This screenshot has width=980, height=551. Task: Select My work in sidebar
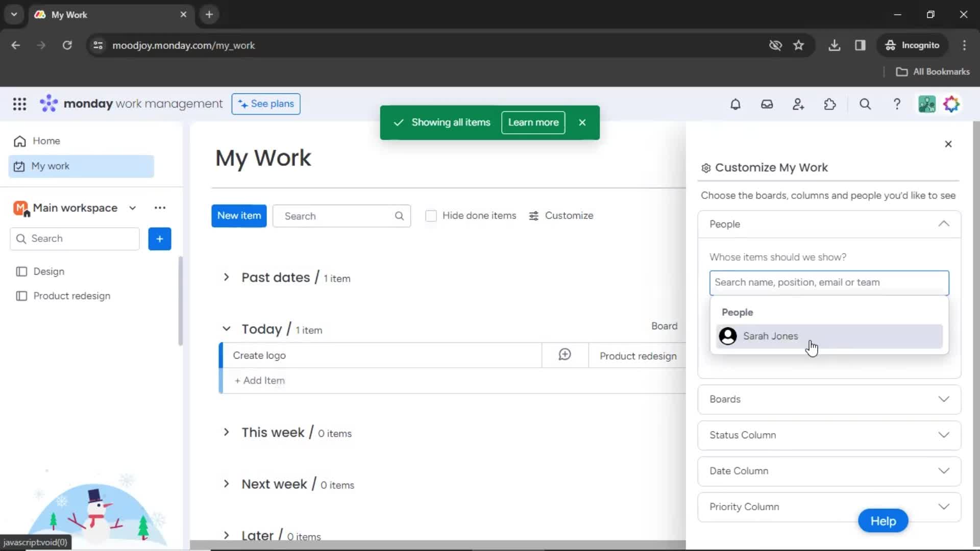82,166
